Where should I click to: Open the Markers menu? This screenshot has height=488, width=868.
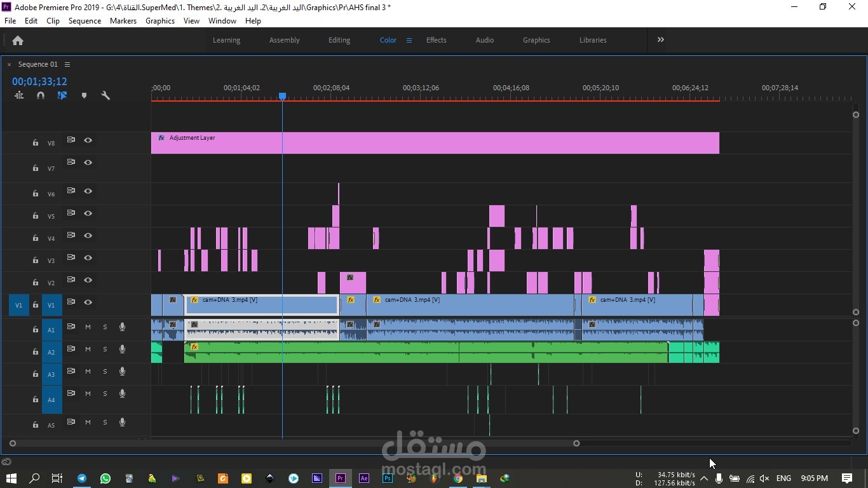[123, 21]
